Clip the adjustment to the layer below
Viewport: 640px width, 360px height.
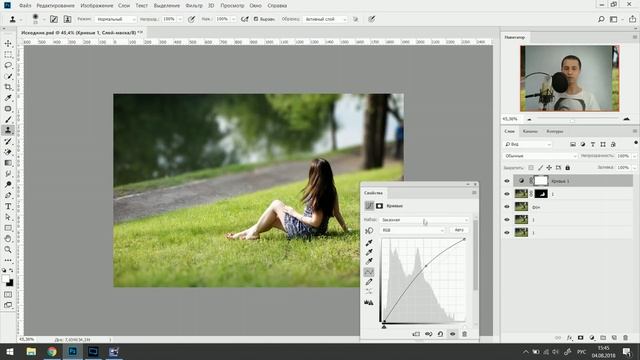coord(416,334)
